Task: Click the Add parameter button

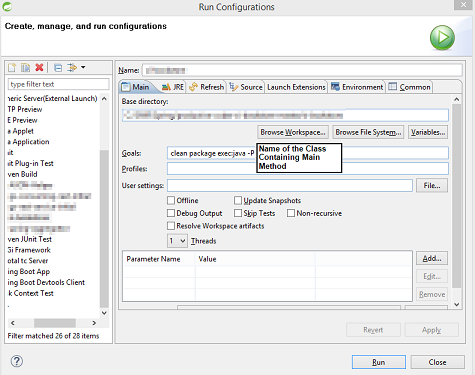Action: coord(432,258)
